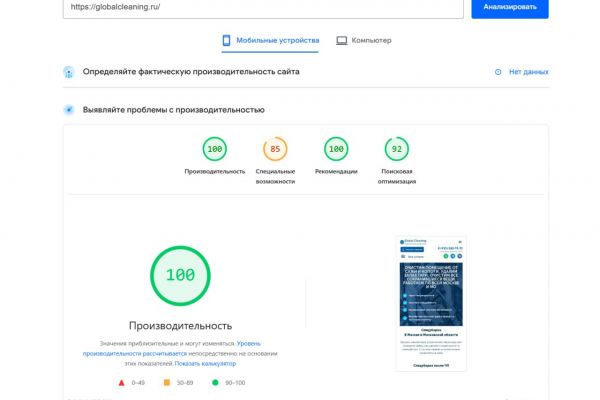Click the Выявляйте проблемы с производительностью heading
The image size is (600, 400).
[174, 110]
